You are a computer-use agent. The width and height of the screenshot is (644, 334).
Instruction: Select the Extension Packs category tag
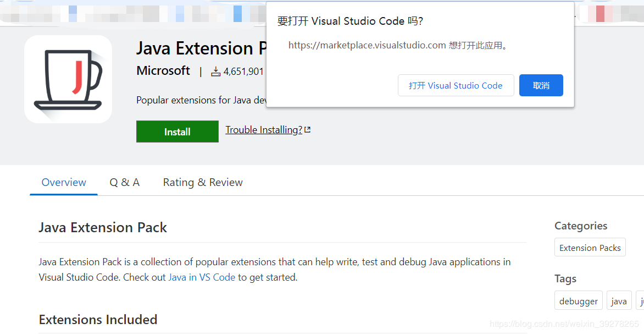[590, 248]
